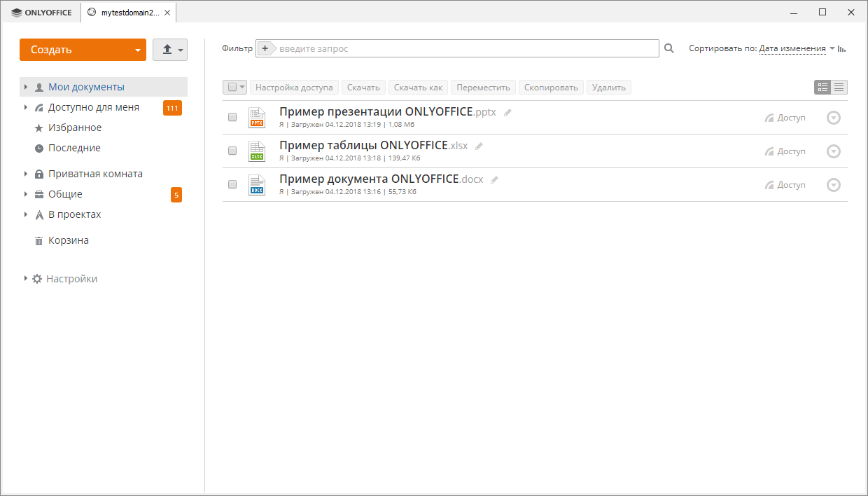Open Корзина trash folder
868x496 pixels.
(x=69, y=240)
